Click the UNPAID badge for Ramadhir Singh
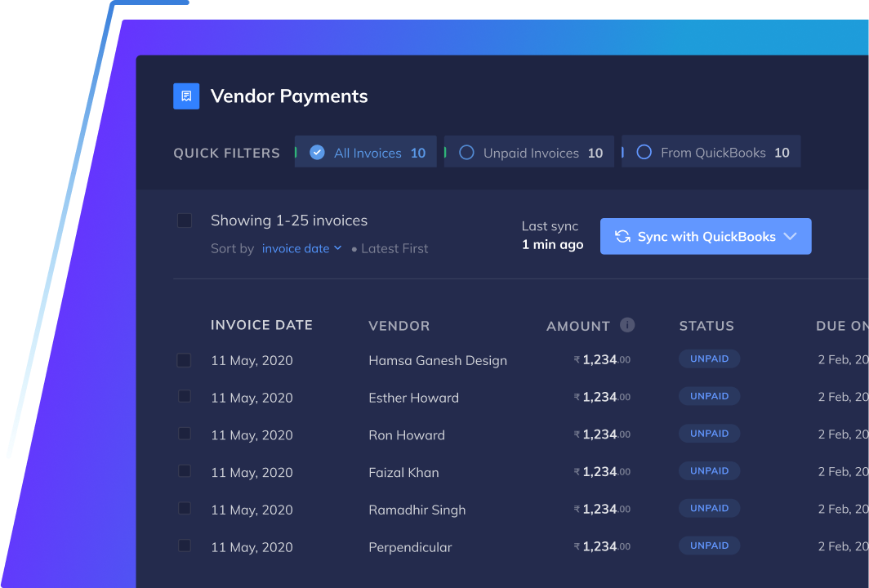Image resolution: width=869 pixels, height=588 pixels. 709,508
